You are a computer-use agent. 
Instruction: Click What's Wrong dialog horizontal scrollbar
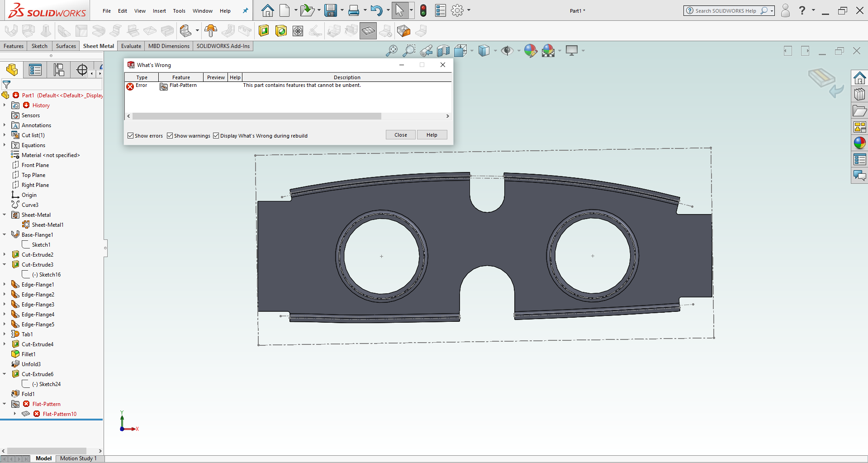click(256, 116)
